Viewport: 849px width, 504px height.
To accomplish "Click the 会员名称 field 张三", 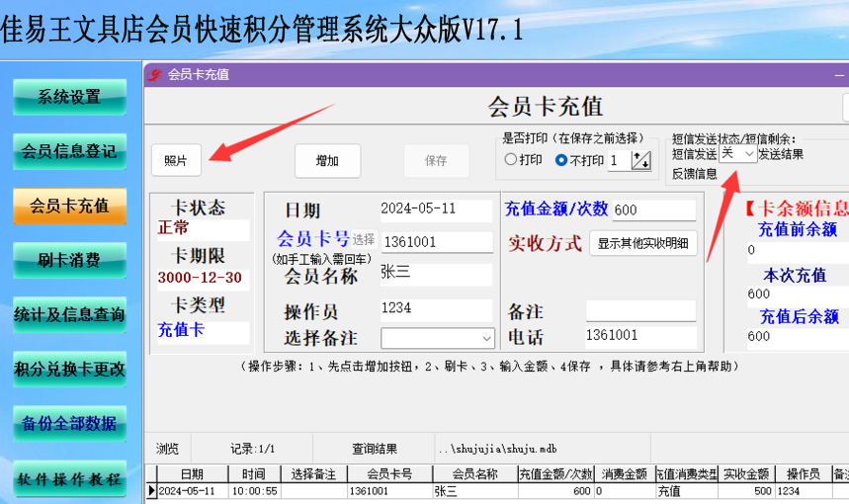I will 436,274.
